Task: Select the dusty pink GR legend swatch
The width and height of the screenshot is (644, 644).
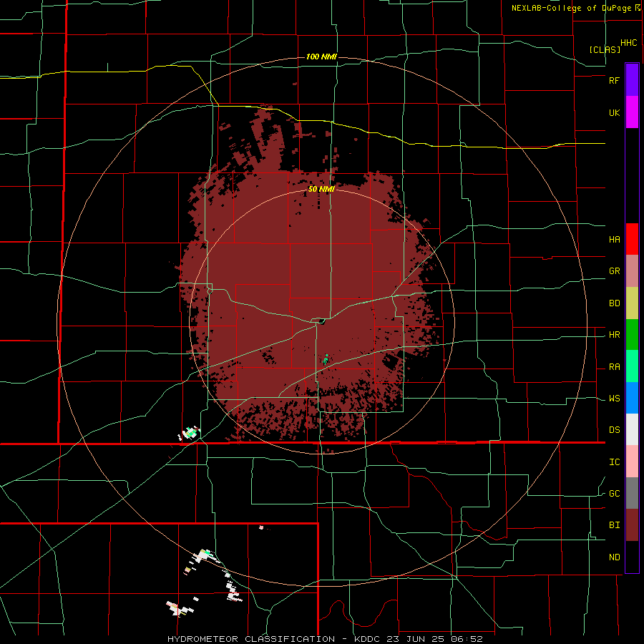Action: point(632,271)
